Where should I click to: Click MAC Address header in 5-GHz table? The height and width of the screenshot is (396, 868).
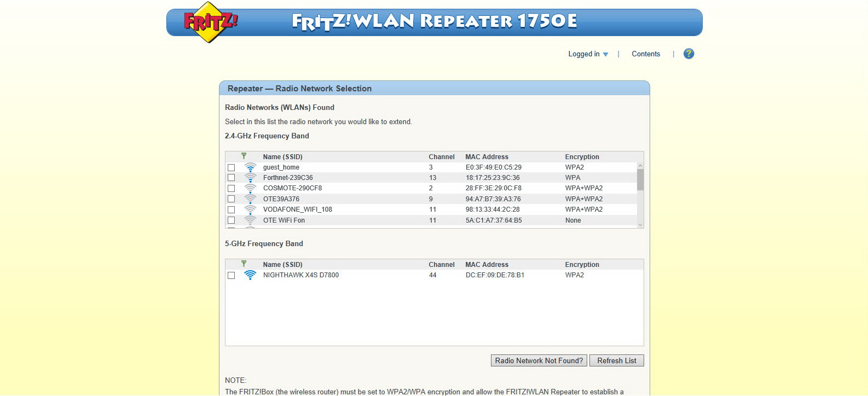click(x=487, y=265)
